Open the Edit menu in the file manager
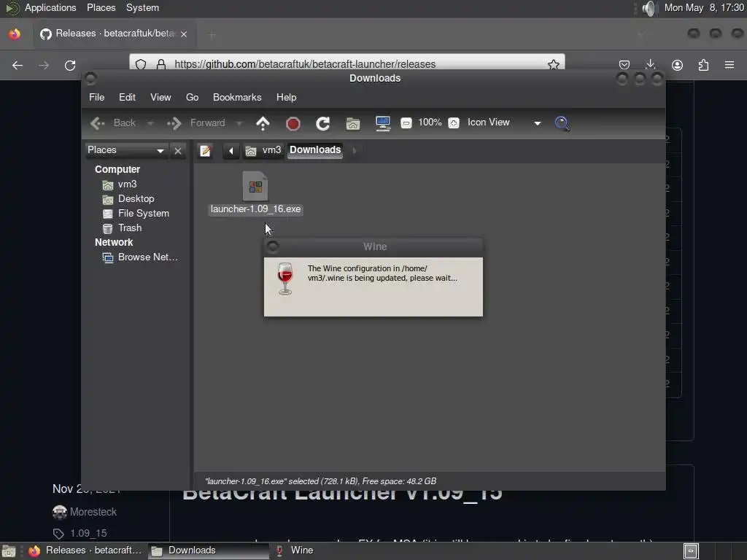747x560 pixels. (x=127, y=97)
